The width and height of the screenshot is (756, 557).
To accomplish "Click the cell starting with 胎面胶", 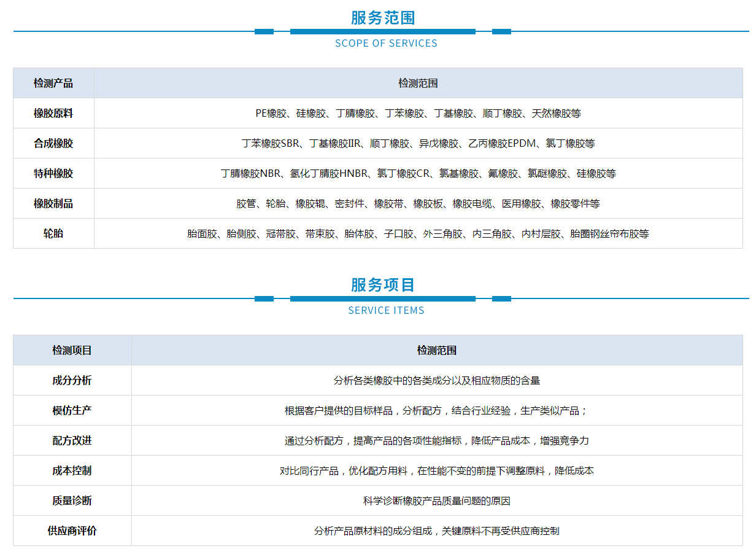I will 418,233.
